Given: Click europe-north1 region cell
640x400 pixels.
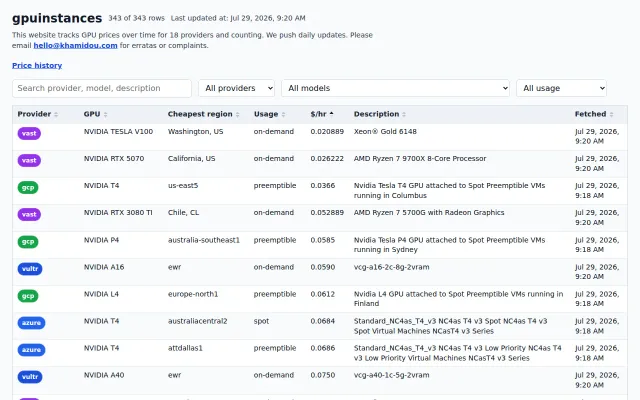Looking at the screenshot, I should 193,294.
